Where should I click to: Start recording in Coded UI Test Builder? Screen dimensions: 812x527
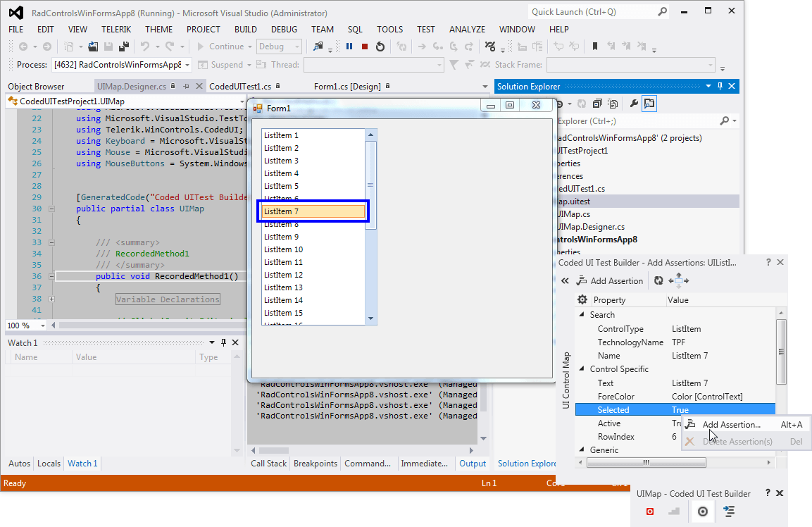(x=650, y=512)
